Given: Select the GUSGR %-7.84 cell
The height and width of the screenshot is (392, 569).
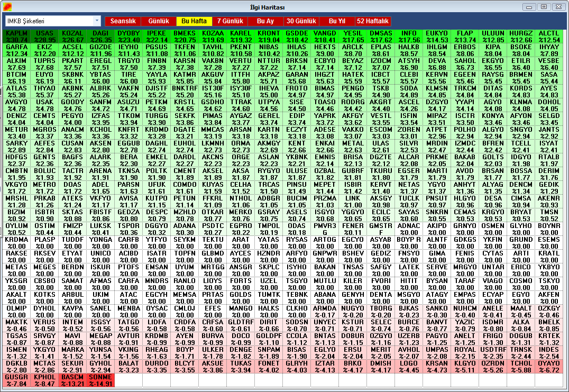Looking at the screenshot, I should (x=17, y=381).
